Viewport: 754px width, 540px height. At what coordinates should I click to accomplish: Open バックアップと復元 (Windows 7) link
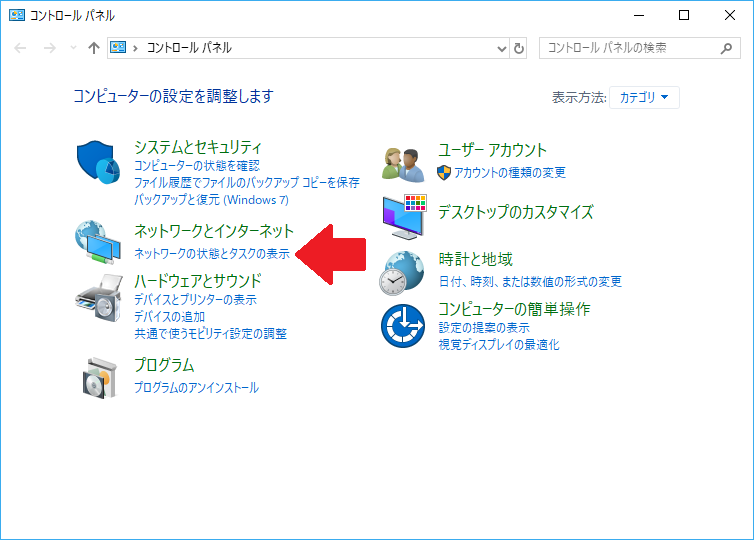point(211,200)
